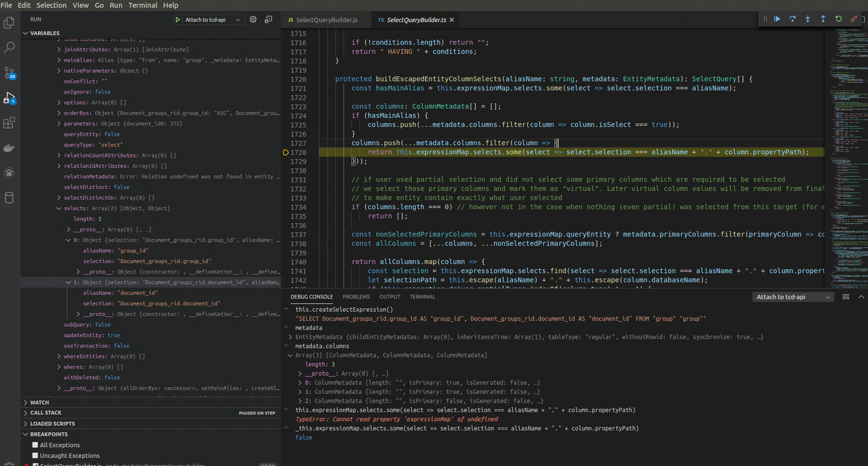868x466 pixels.
Task: Click the Continue debug button
Action: pos(777,19)
